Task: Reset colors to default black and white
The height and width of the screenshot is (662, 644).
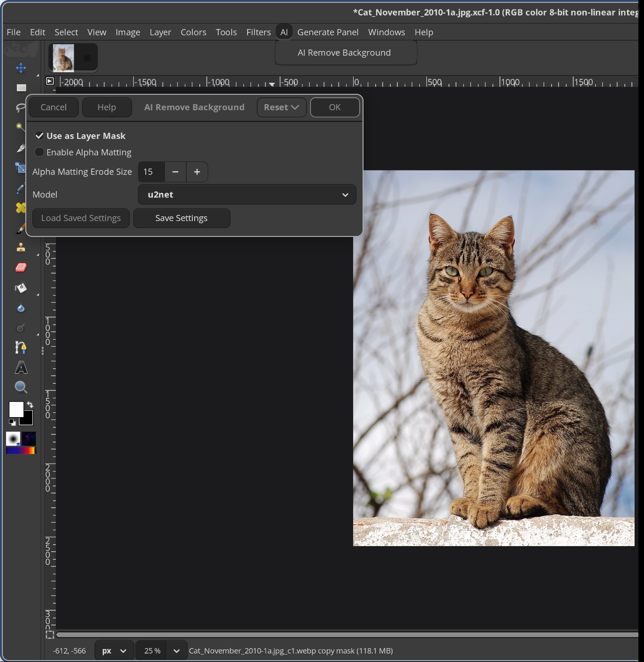Action: point(12,422)
